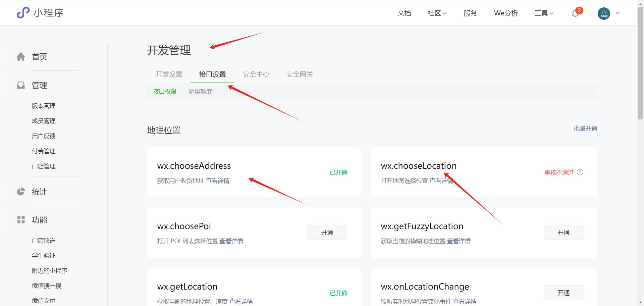
Task: Click the question mark help icon next to 审核不通过
Action: click(580, 172)
